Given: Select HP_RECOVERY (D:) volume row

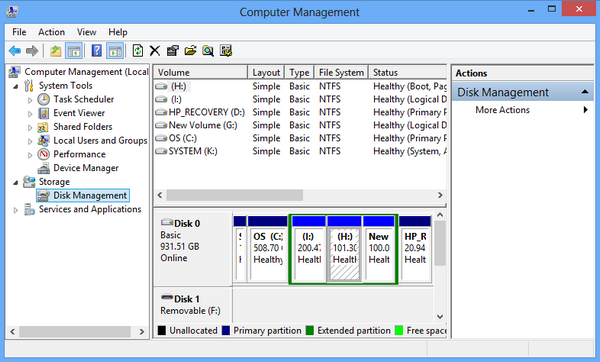Looking at the screenshot, I should [300, 113].
